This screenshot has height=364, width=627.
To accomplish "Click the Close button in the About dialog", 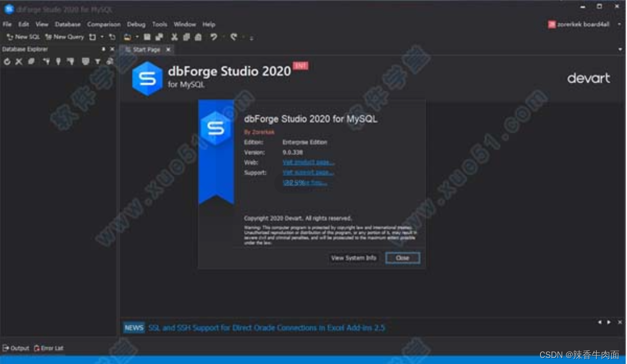I will [403, 258].
